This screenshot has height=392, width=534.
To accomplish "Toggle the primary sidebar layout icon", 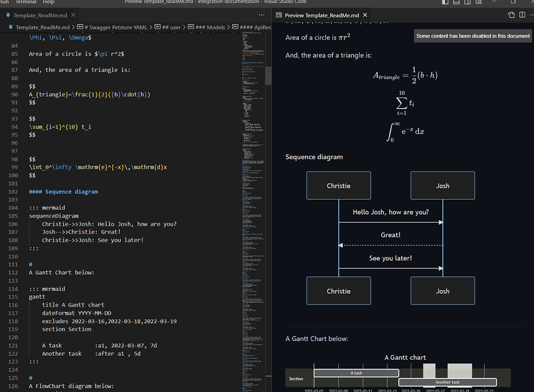I will (445, 2).
